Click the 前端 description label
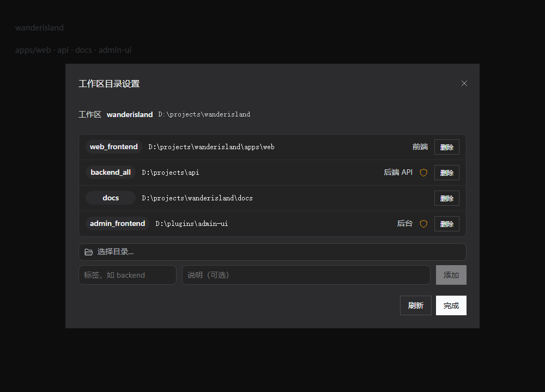The width and height of the screenshot is (545, 392). (420, 147)
